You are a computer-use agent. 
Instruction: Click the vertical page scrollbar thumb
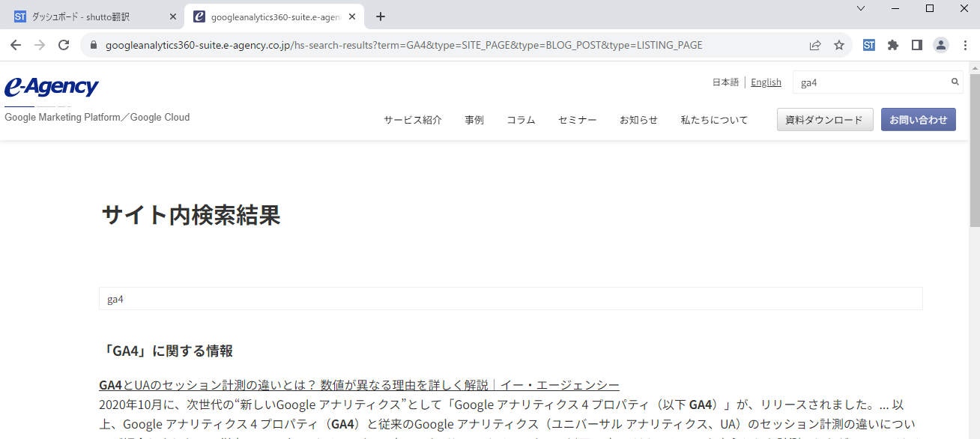974,150
